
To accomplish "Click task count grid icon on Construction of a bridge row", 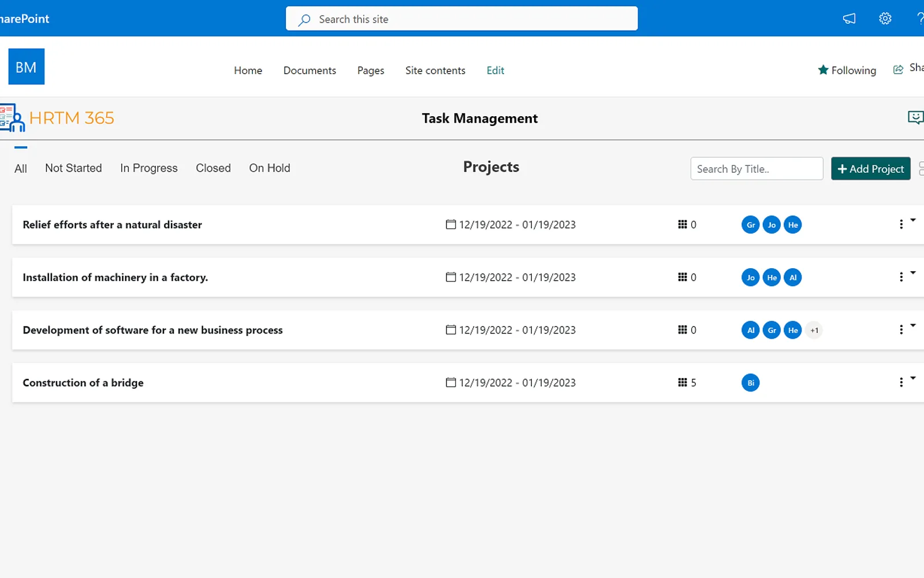I will pos(682,383).
